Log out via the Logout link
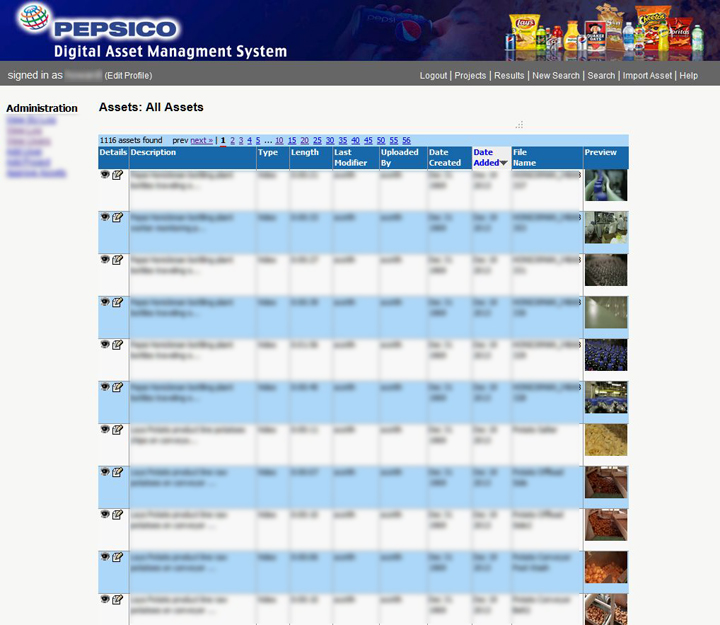 coord(433,75)
